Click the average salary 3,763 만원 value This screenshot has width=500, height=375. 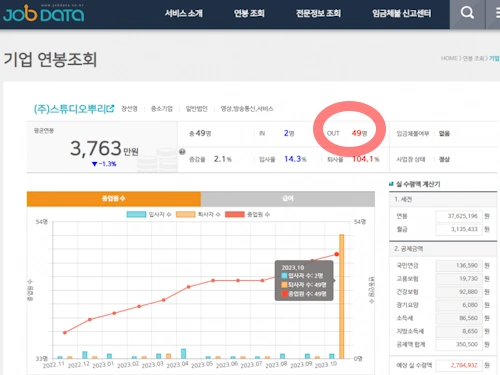pos(104,148)
